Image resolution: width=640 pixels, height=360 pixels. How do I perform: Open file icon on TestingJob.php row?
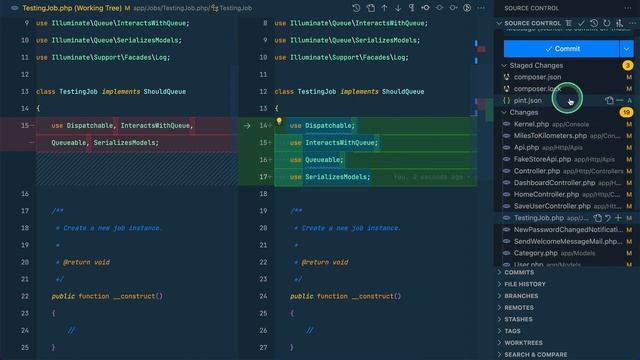tap(598, 218)
